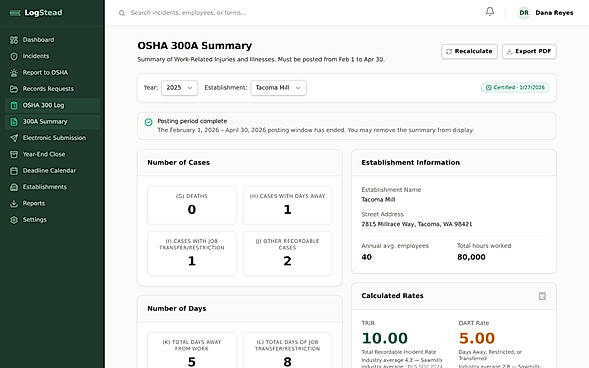This screenshot has width=589, height=368.
Task: Click the Establishments building icon
Action: (14, 187)
